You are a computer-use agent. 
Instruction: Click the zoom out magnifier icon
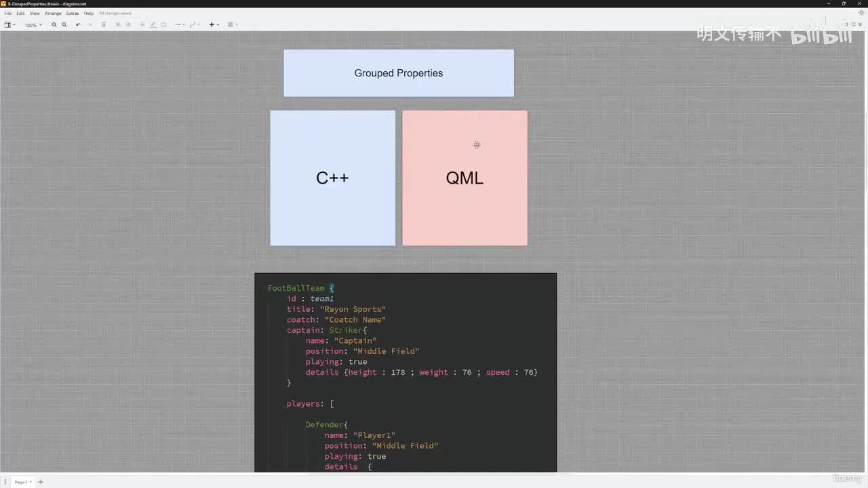coord(64,25)
